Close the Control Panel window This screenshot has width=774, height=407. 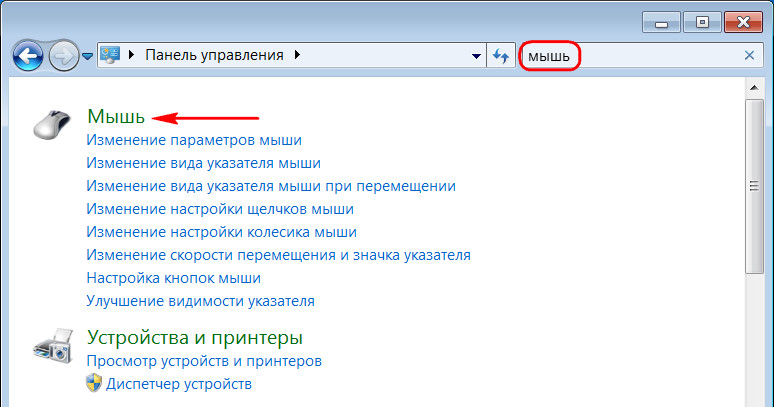click(743, 23)
